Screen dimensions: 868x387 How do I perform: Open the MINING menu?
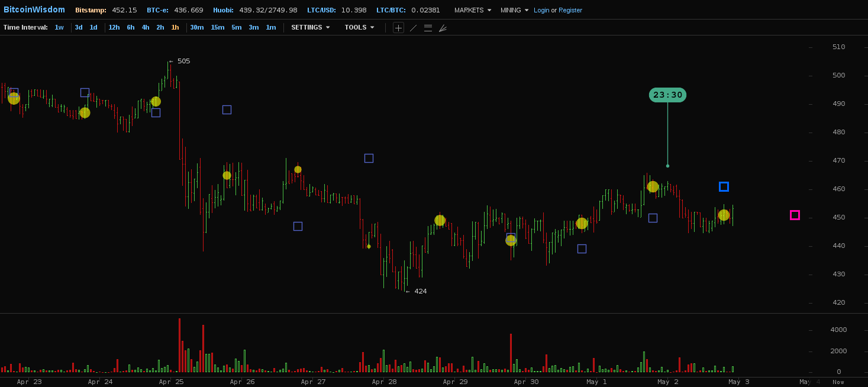click(514, 10)
